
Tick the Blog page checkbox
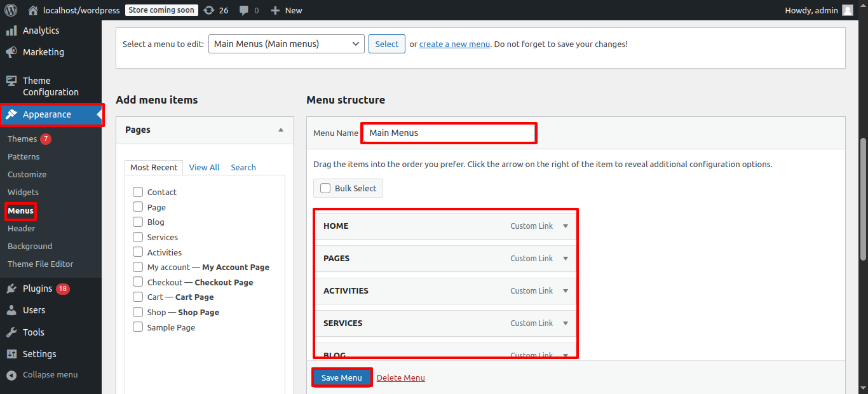(x=138, y=222)
